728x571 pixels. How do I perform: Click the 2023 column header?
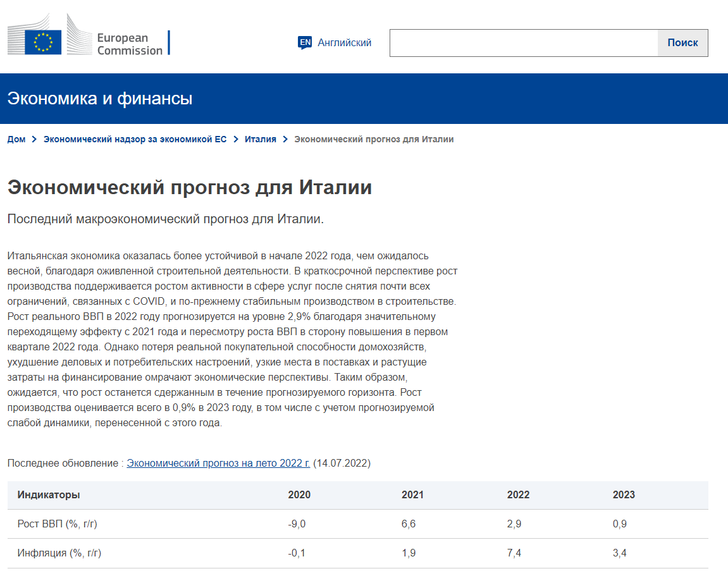[x=624, y=495]
